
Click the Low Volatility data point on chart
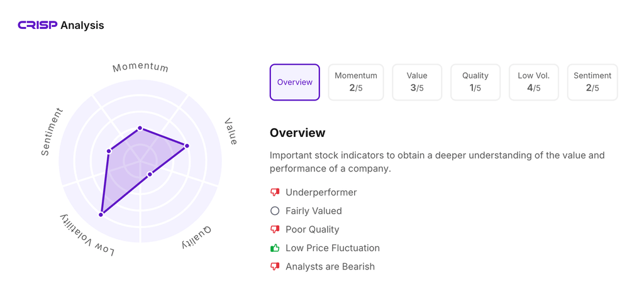[101, 215]
